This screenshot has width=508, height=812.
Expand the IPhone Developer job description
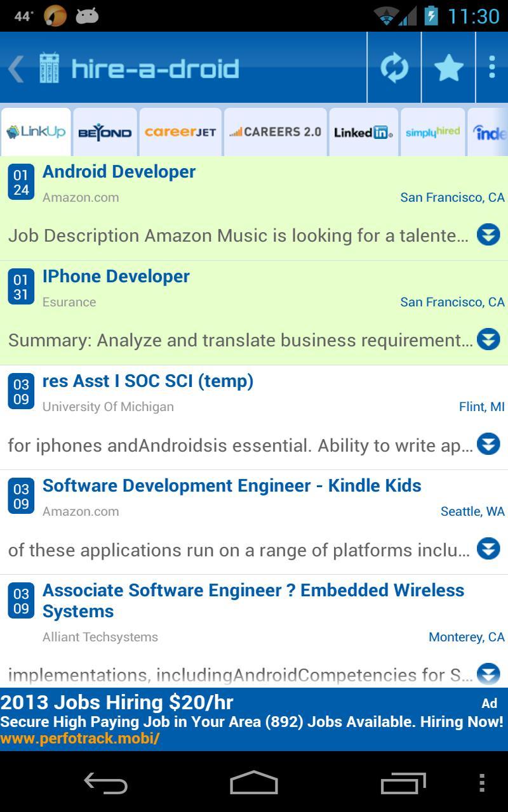click(x=488, y=339)
